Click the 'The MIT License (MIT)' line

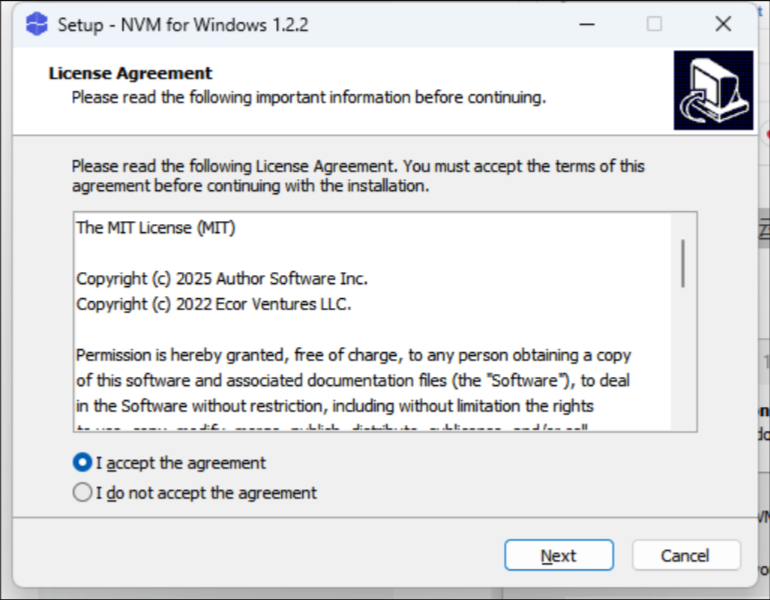156,228
